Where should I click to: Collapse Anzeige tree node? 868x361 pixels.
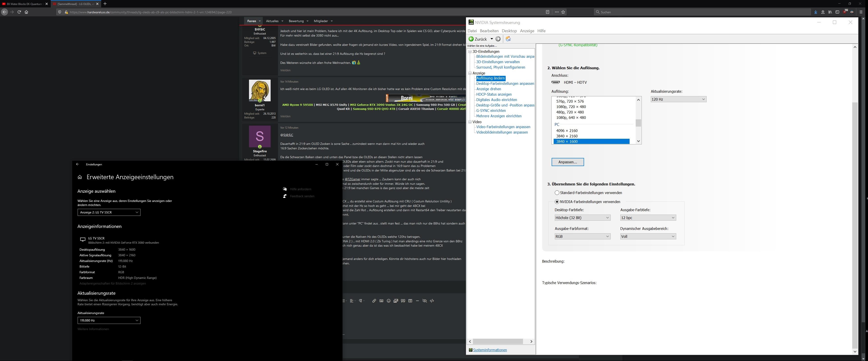point(470,73)
